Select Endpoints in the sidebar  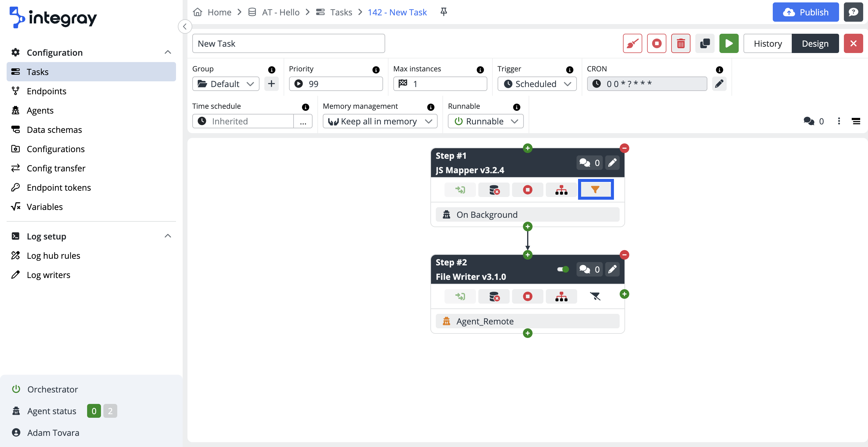coord(46,91)
